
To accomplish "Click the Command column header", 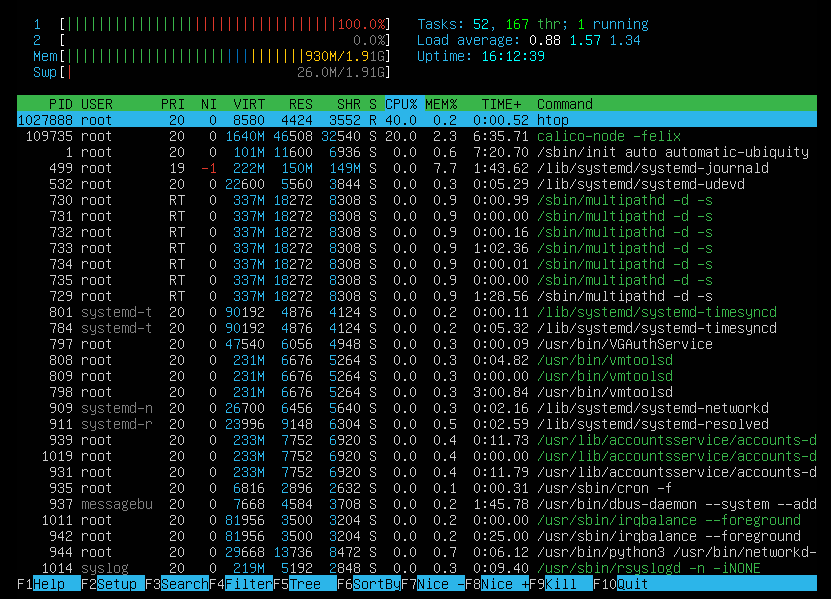I will [565, 104].
